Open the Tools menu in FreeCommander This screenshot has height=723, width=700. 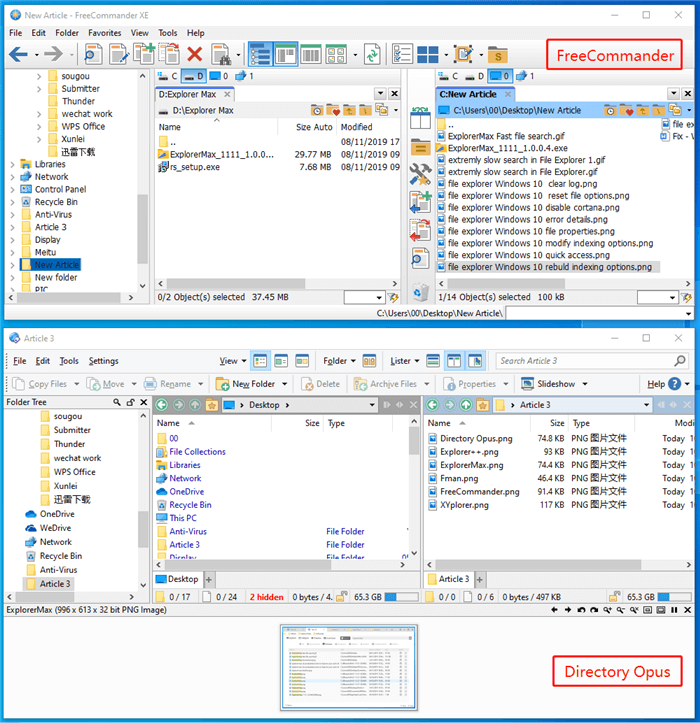pos(168,33)
